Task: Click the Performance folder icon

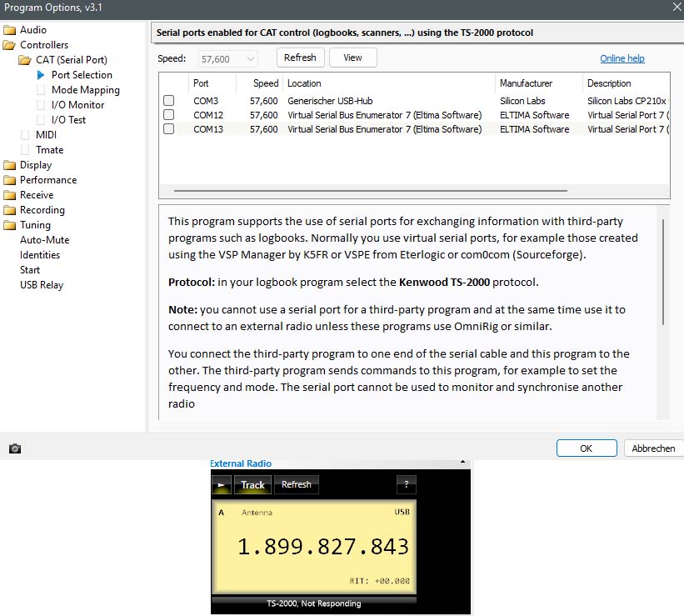Action: pos(9,180)
